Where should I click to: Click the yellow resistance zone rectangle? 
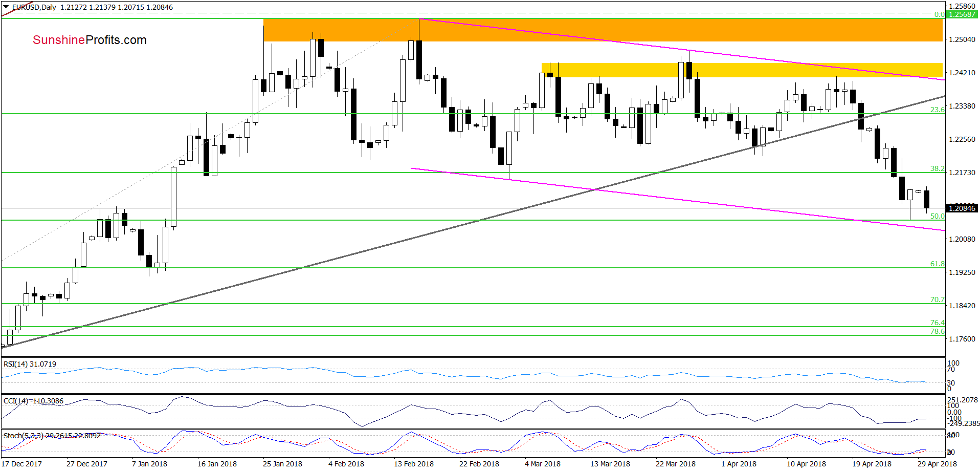(742, 70)
